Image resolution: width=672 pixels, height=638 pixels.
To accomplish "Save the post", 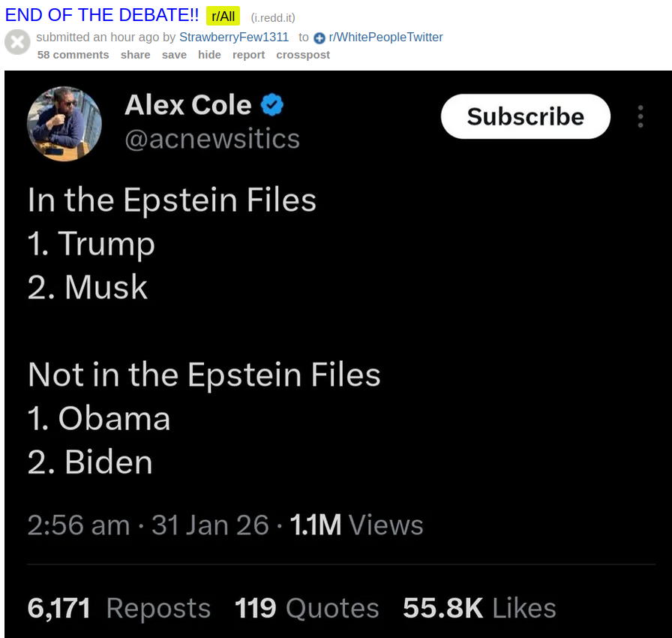I will click(x=174, y=54).
